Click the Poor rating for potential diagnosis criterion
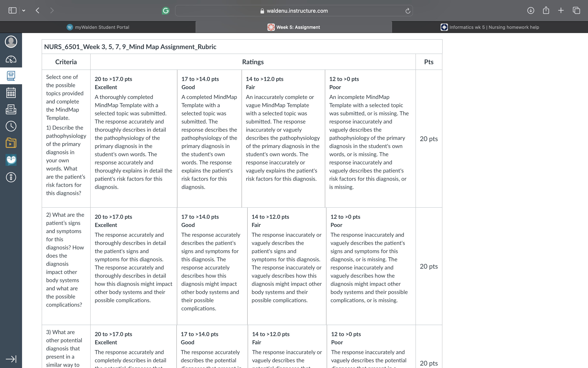 [371, 347]
